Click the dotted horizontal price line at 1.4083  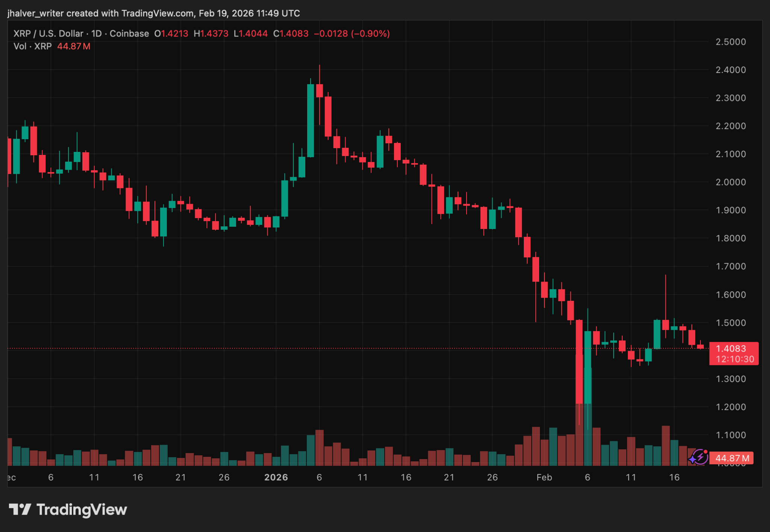(x=376, y=349)
